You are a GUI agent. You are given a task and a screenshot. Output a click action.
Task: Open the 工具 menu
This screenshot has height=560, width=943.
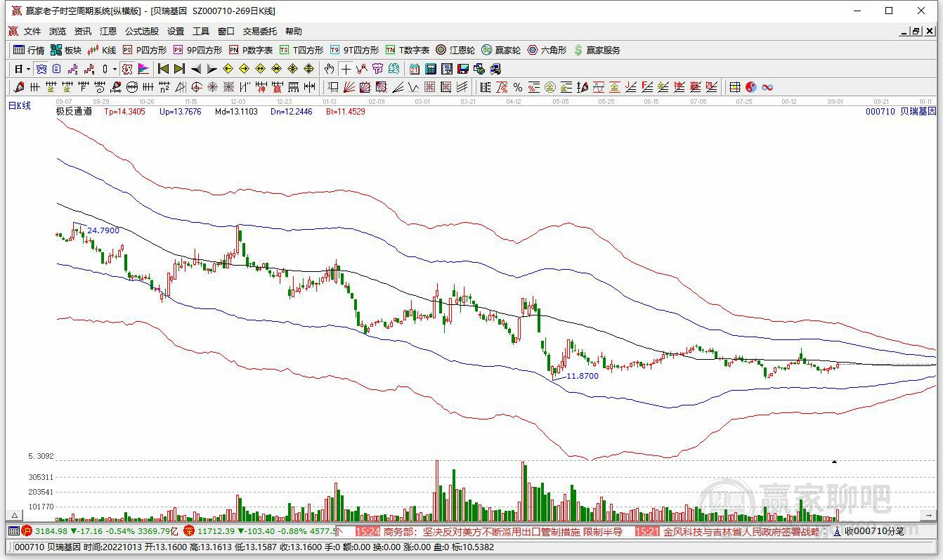201,32
